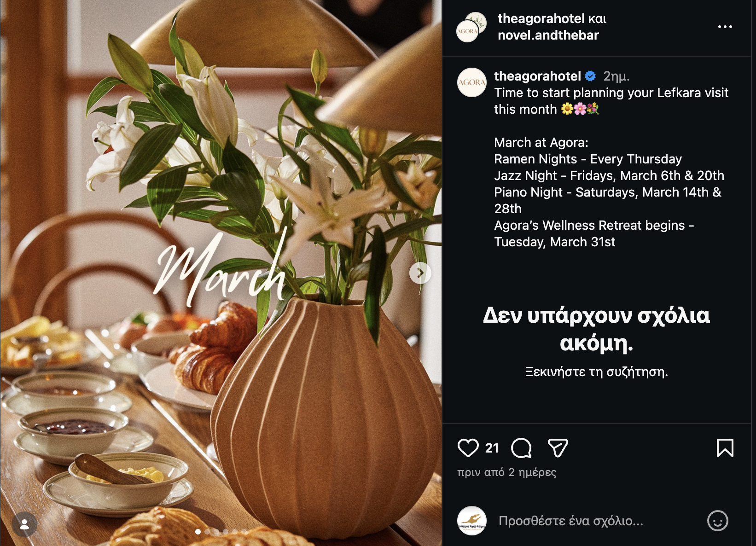Save the post with the bookmark icon

coord(725,448)
